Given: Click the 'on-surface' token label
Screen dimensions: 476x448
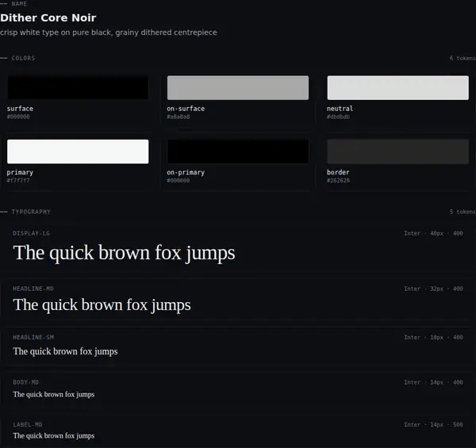Looking at the screenshot, I should click(186, 109).
